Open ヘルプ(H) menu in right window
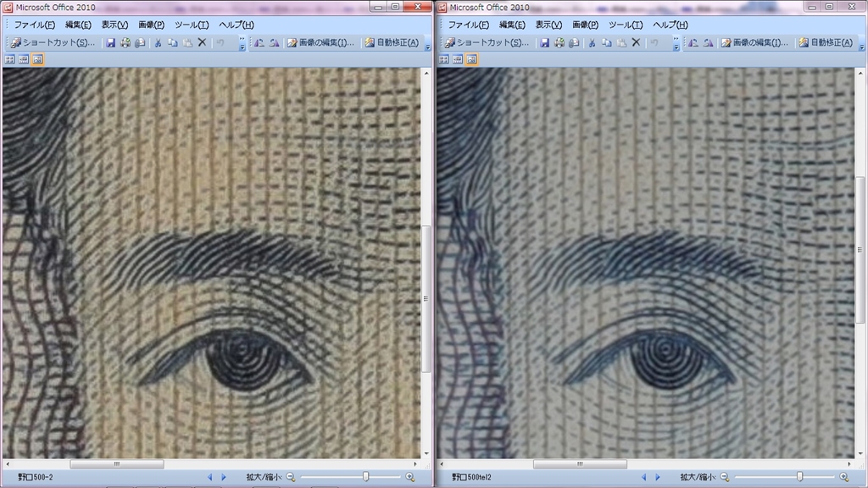 pos(670,25)
